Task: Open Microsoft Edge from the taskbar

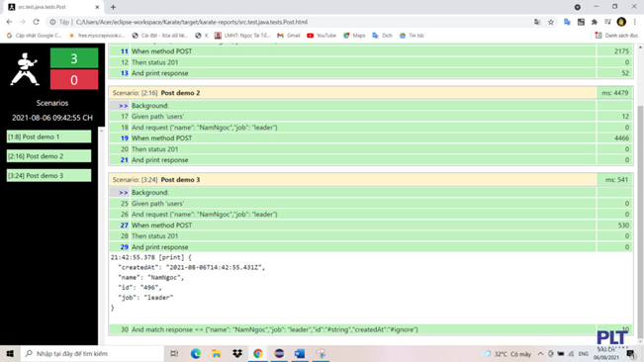Action: (x=196, y=353)
